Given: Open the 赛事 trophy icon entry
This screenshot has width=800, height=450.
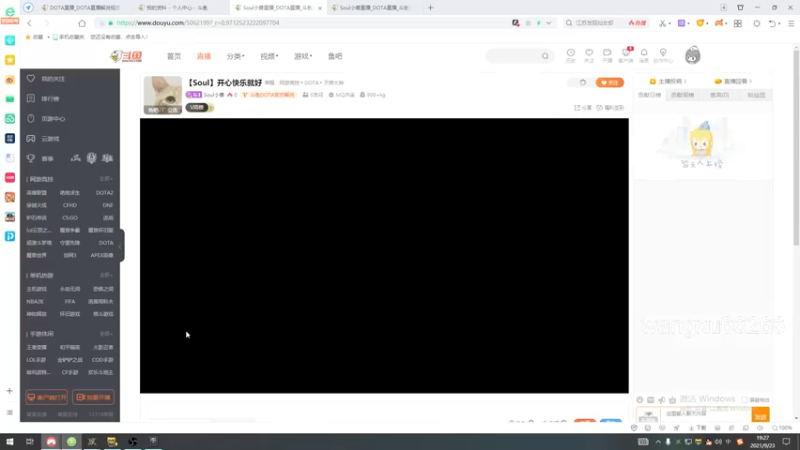Looking at the screenshot, I should [x=31, y=158].
